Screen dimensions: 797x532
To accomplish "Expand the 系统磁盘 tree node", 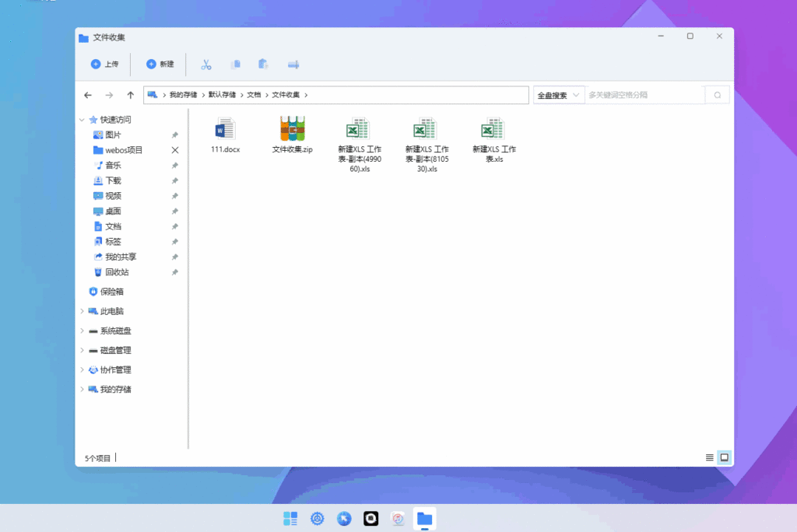I will [x=82, y=331].
